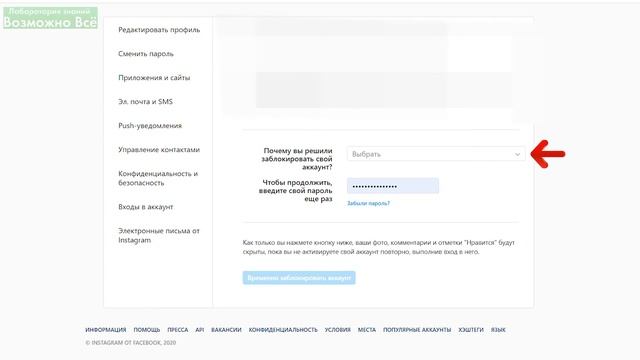Click the © INSTAGRAM ОТ FACEBOOK, 2020 text
Screen dimensions: 640x360
pos(131,343)
